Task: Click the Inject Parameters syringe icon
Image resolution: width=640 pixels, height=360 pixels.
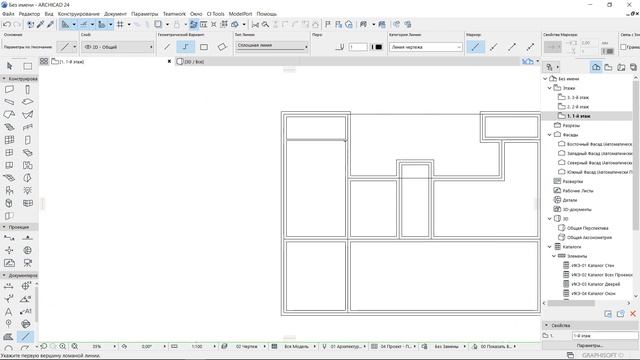Action: point(50,24)
